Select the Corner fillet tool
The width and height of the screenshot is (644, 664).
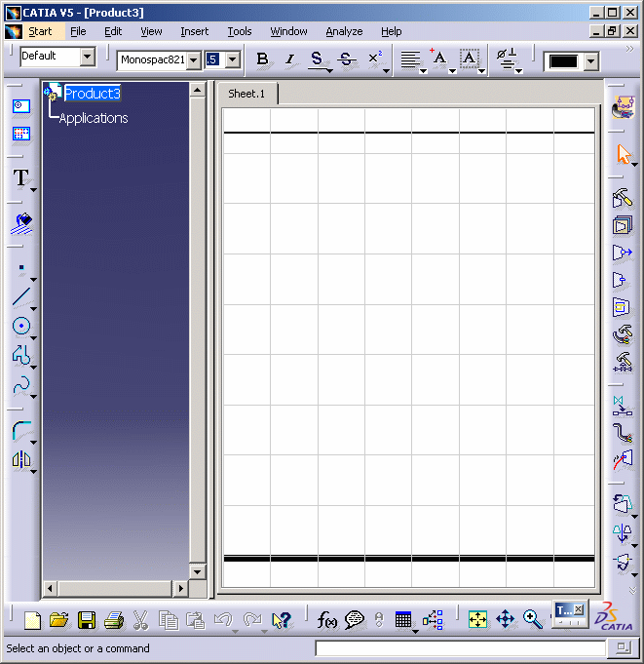(x=20, y=430)
